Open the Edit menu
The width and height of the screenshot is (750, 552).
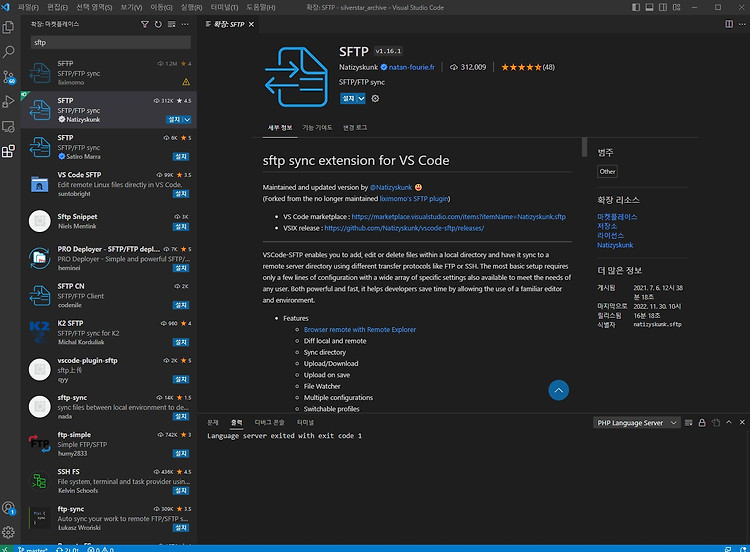point(57,7)
